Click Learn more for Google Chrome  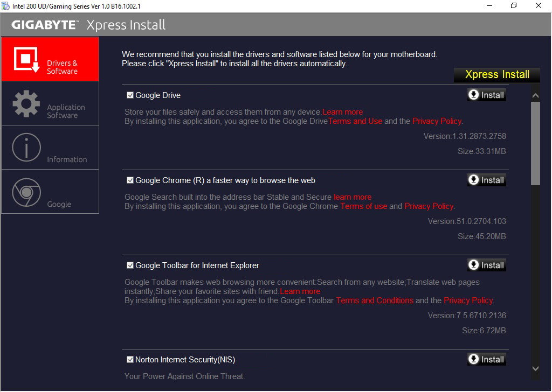point(353,197)
